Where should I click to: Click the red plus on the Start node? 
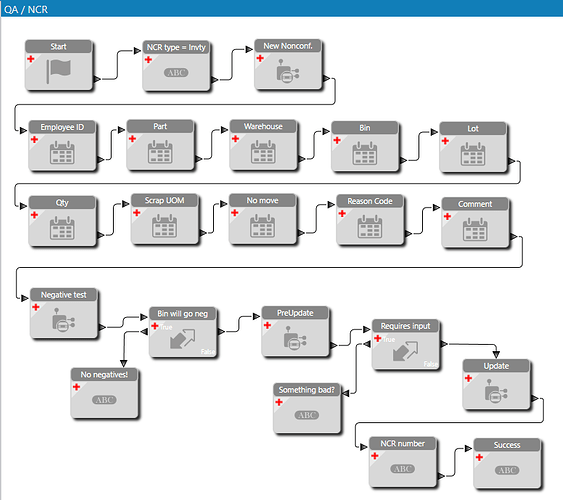point(31,59)
